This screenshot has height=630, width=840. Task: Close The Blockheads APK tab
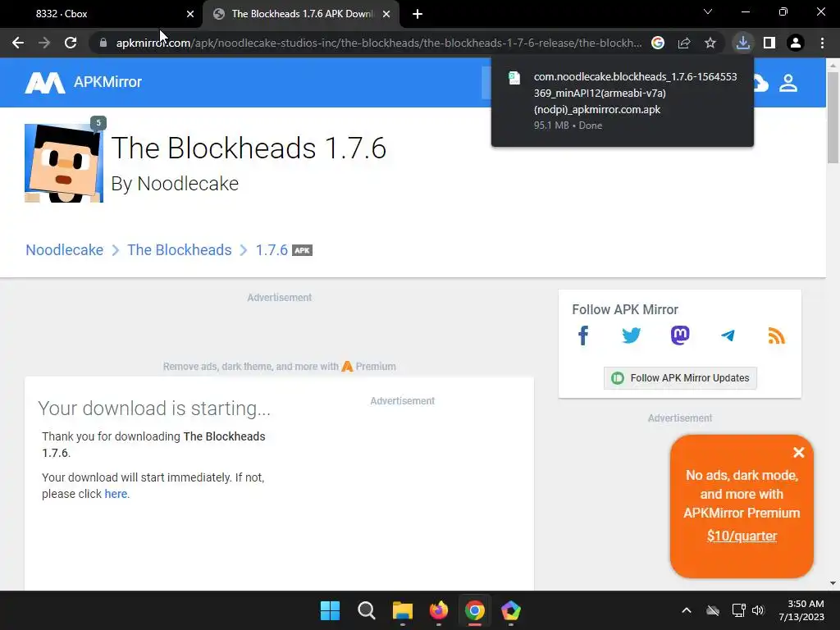[x=386, y=14]
